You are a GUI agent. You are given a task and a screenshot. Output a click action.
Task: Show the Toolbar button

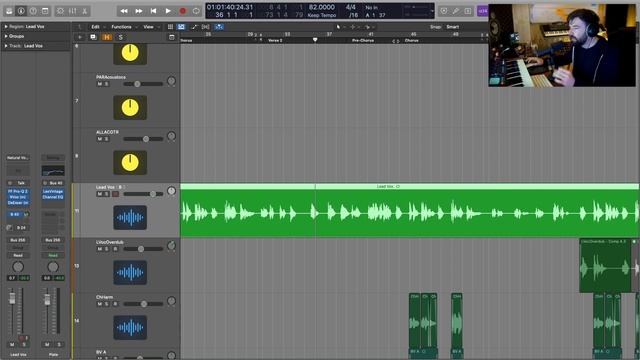[45, 11]
